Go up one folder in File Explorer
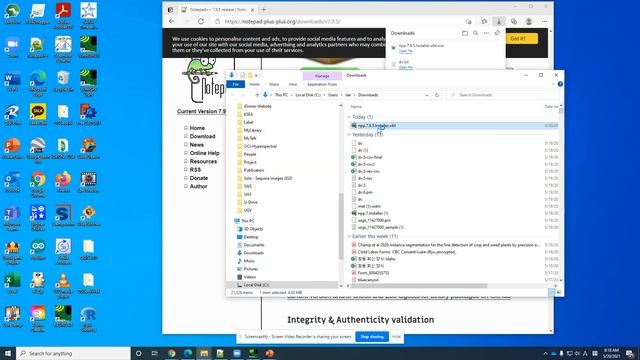 (257, 95)
